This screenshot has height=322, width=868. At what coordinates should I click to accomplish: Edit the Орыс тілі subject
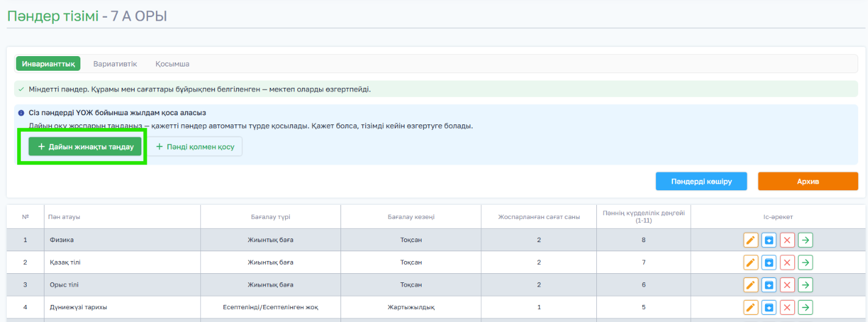point(751,285)
